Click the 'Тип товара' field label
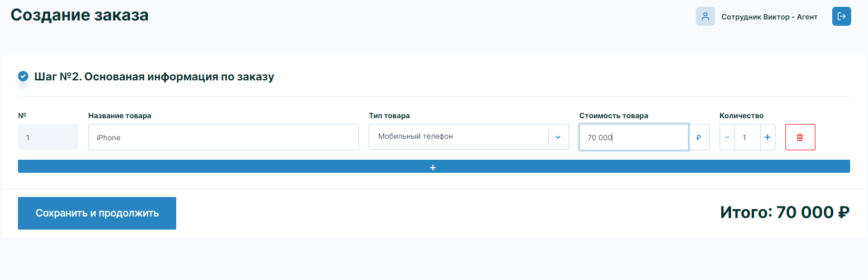This screenshot has height=280, width=868. pyautogui.click(x=389, y=116)
